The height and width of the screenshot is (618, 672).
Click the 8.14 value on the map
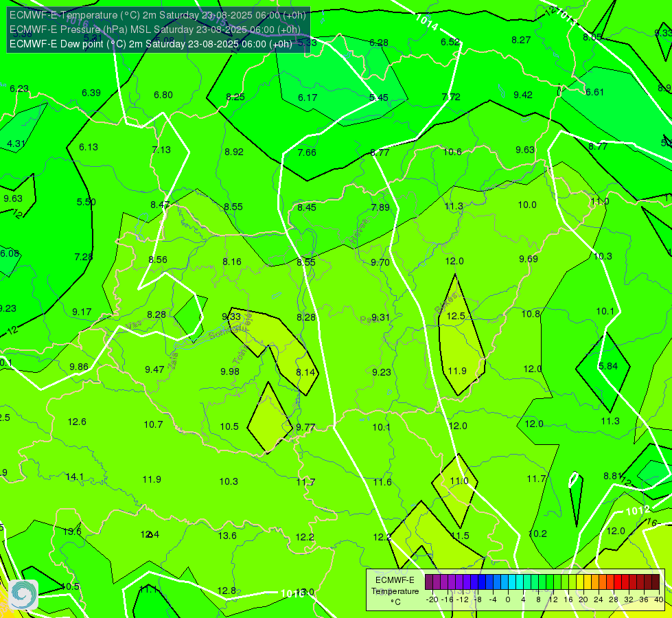[x=305, y=372]
